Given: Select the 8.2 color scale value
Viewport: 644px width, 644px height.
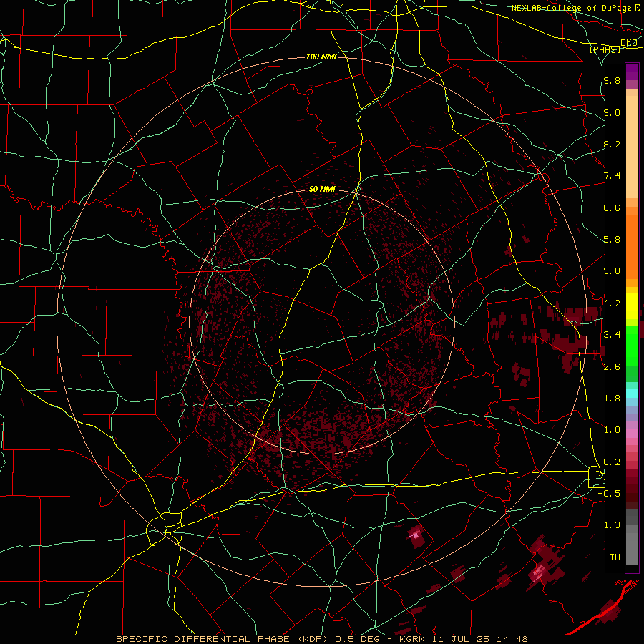Looking at the screenshot, I should pos(612,144).
